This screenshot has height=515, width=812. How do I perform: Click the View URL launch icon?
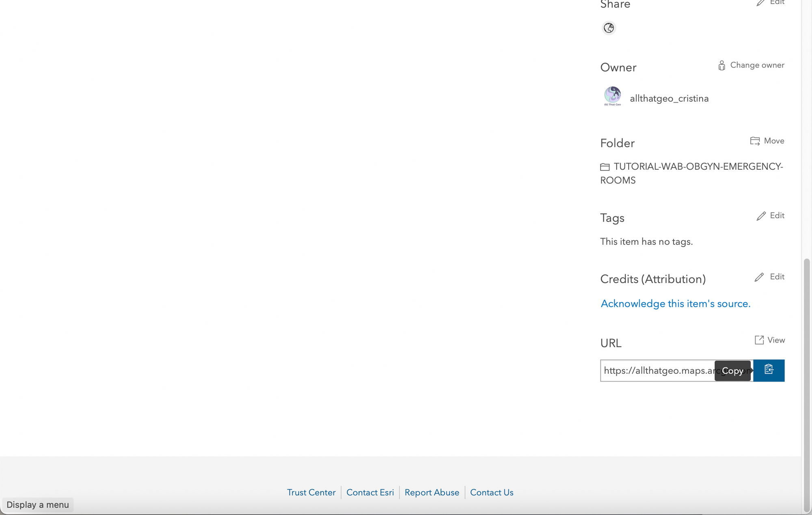759,340
